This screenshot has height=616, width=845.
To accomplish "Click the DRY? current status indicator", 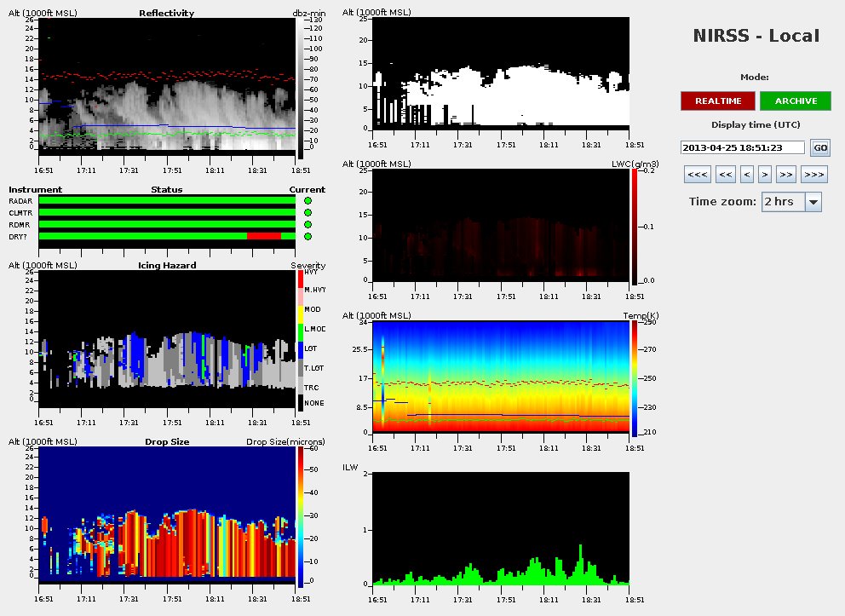I will pos(308,236).
